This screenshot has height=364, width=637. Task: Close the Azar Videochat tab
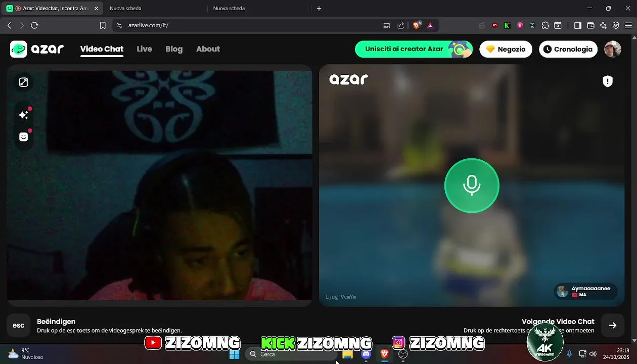(x=96, y=8)
